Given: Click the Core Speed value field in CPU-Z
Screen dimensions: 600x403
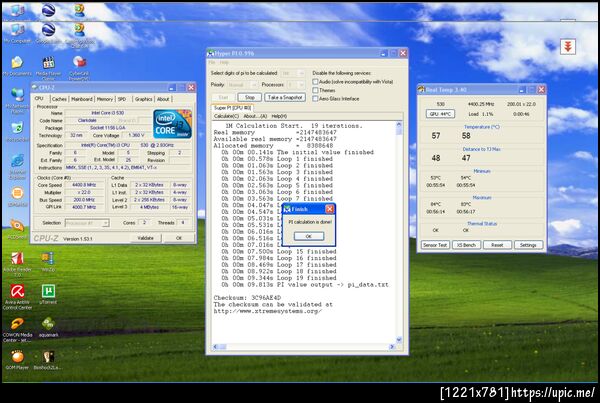Looking at the screenshot, I should (84, 185).
